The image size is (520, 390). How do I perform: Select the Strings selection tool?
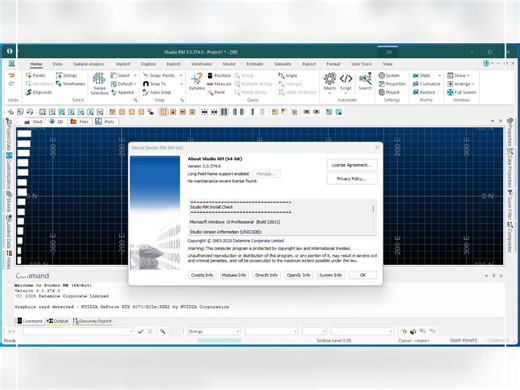pyautogui.click(x=67, y=75)
